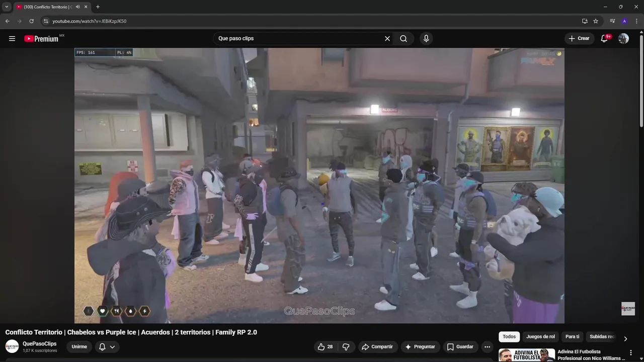Image resolution: width=644 pixels, height=362 pixels.
Task: View site information icon in address bar
Action: (45, 21)
